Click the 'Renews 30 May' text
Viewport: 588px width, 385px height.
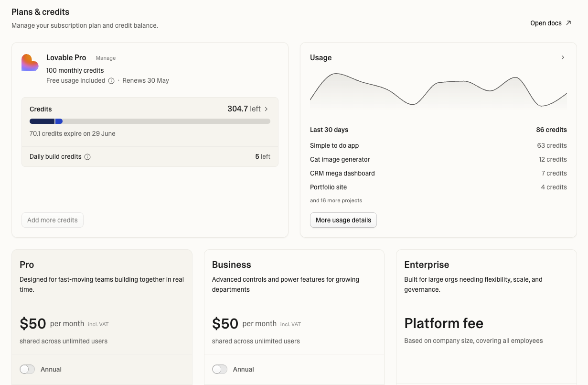point(146,80)
